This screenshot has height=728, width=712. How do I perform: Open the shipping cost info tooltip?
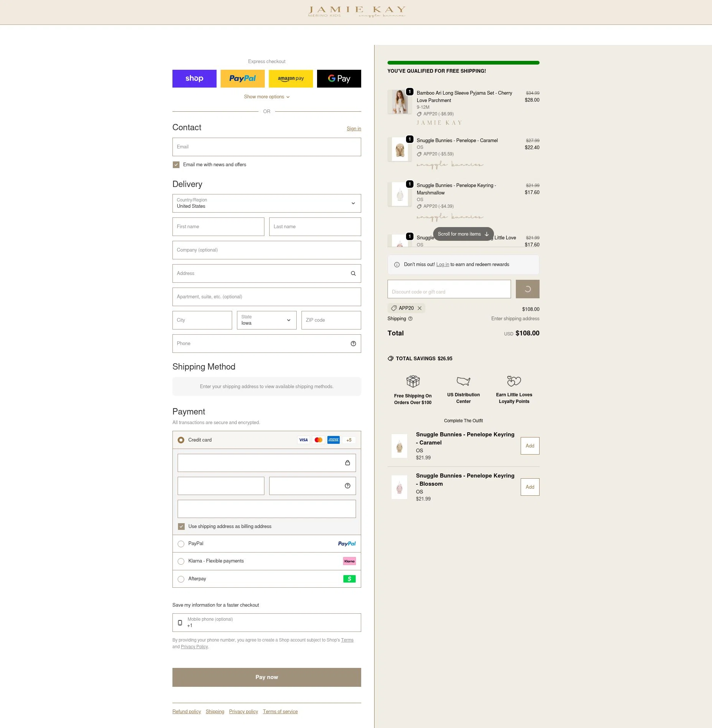[410, 318]
